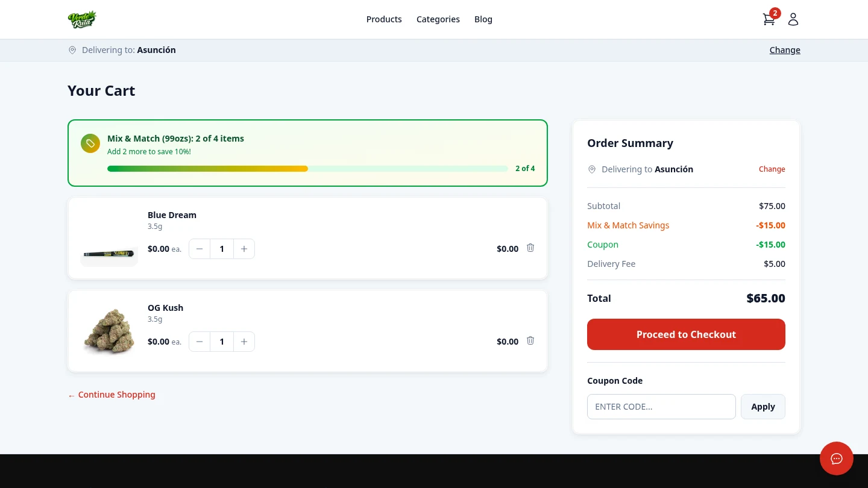
Task: Decrease Blue Dream quantity with minus
Action: 200,249
